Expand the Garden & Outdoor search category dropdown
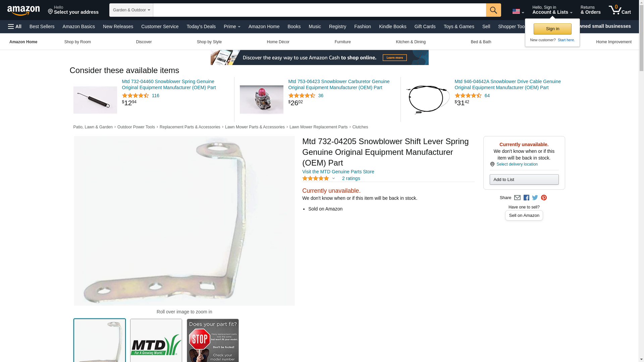Image resolution: width=644 pixels, height=362 pixels. pyautogui.click(x=131, y=10)
